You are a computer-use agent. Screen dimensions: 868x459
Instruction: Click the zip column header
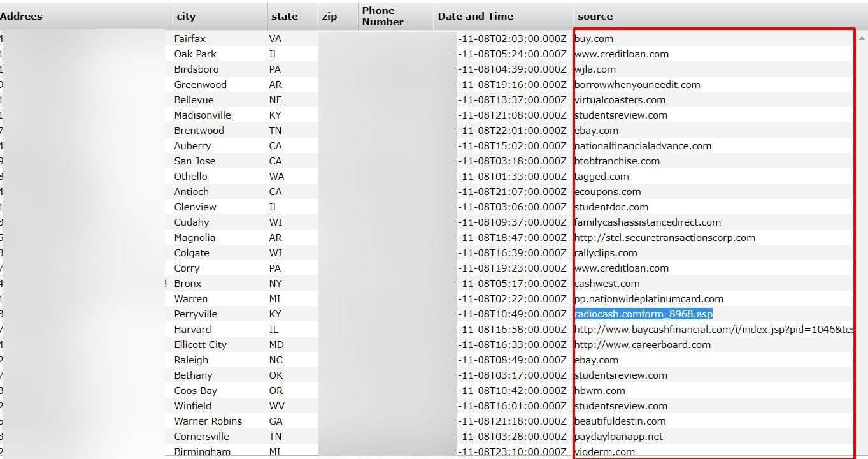click(x=329, y=17)
